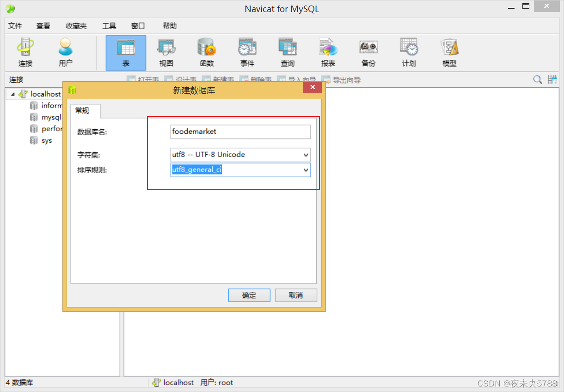
Task: Open the collation (排序规则) dropdown arrow
Action: pyautogui.click(x=306, y=170)
